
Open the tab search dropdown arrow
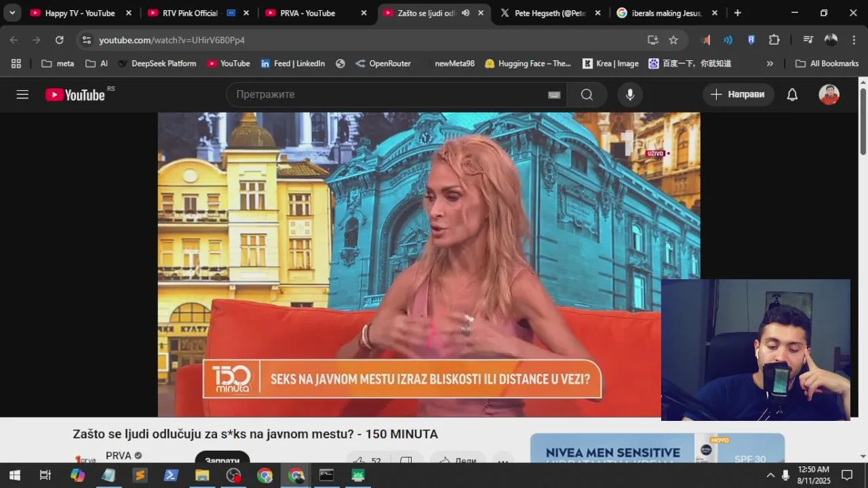click(12, 13)
